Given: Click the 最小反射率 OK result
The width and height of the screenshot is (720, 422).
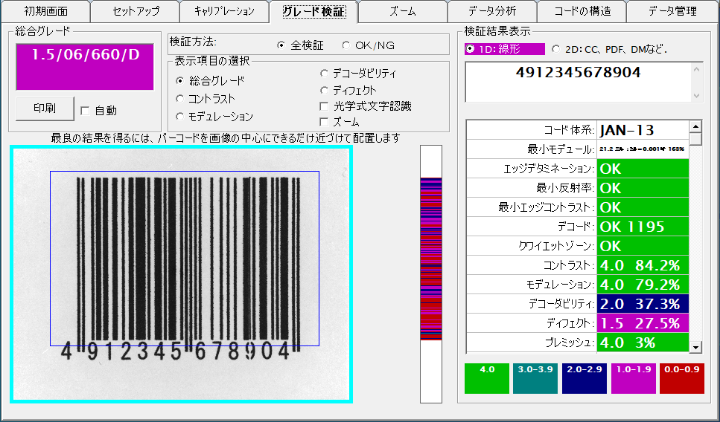Looking at the screenshot, I should click(643, 188).
